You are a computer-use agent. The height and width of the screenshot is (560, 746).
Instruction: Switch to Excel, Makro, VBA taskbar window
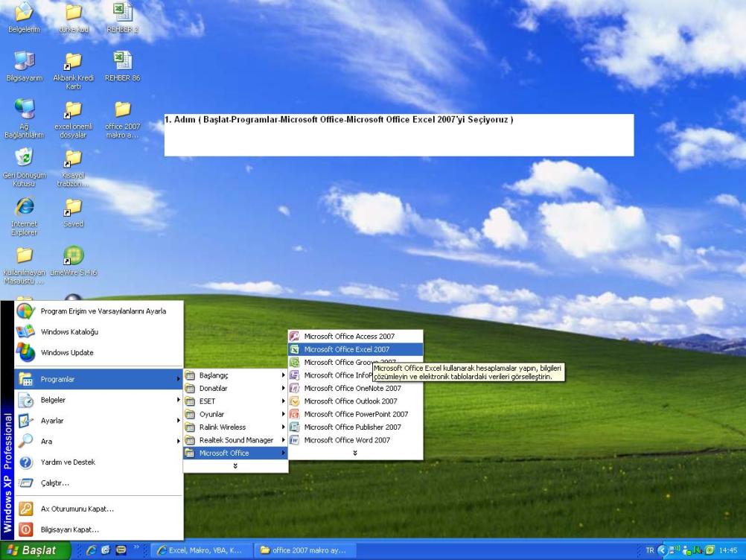pyautogui.click(x=201, y=550)
